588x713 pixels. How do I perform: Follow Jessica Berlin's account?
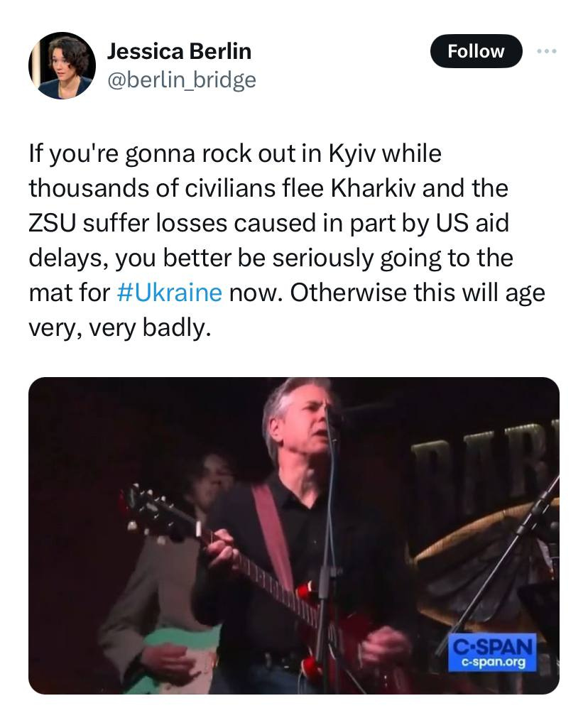[x=476, y=51]
